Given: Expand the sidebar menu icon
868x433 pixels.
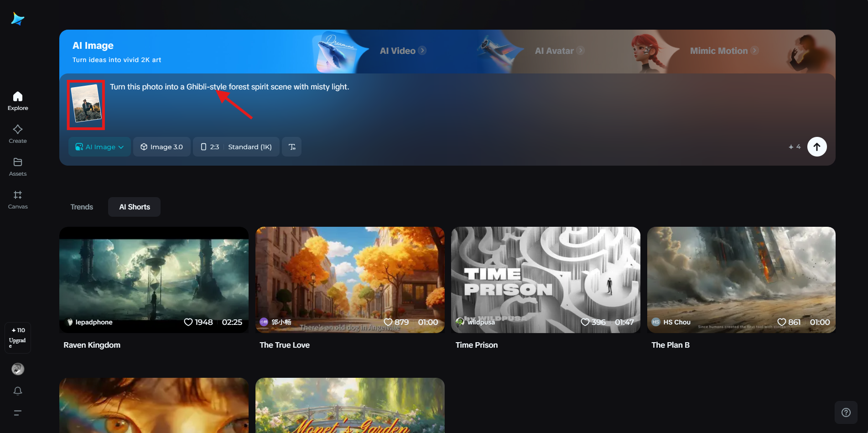Looking at the screenshot, I should point(18,413).
